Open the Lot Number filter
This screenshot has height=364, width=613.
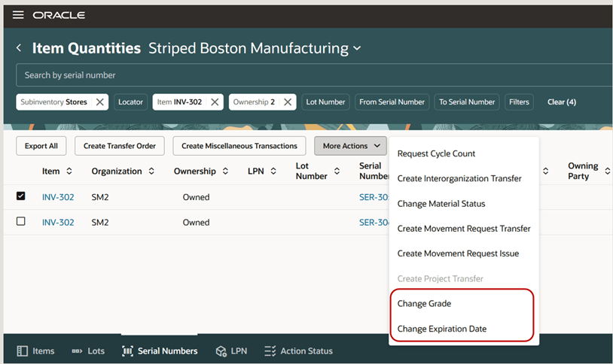[x=325, y=102]
